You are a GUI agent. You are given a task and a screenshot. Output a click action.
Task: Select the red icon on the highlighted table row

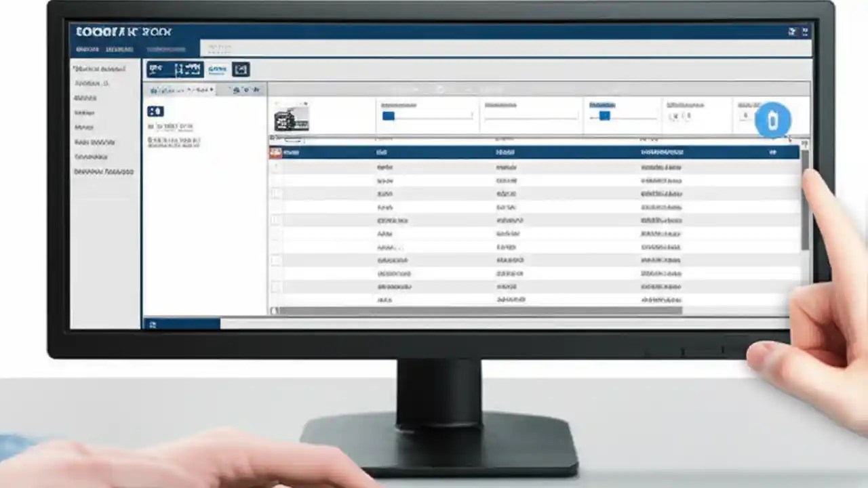[x=275, y=152]
